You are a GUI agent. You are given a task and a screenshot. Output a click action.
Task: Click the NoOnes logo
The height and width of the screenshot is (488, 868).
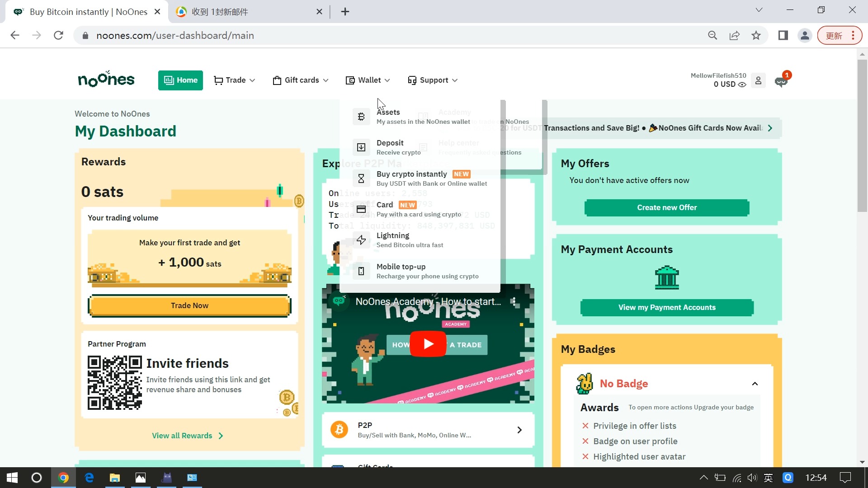106,80
